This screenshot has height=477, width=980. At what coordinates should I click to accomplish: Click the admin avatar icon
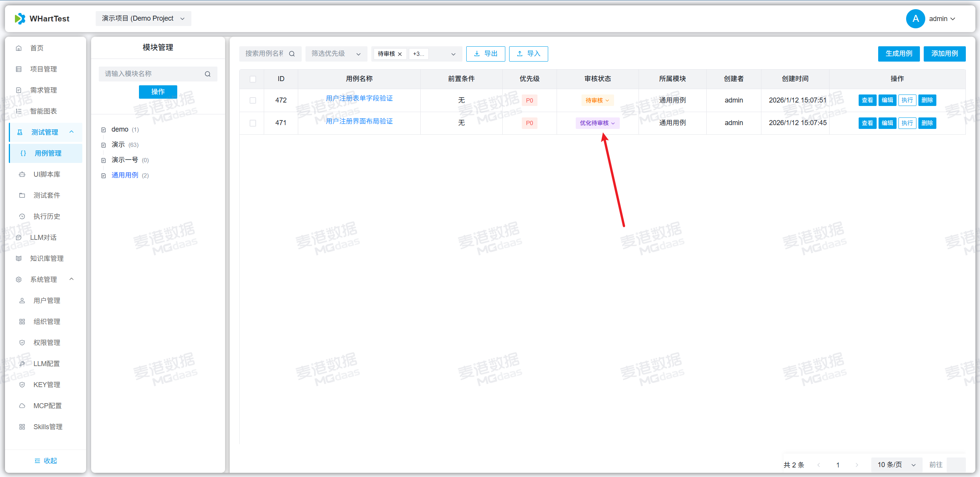point(915,19)
